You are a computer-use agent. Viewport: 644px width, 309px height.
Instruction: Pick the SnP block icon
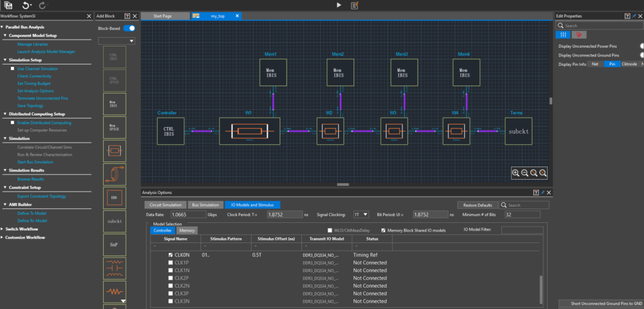[113, 244]
